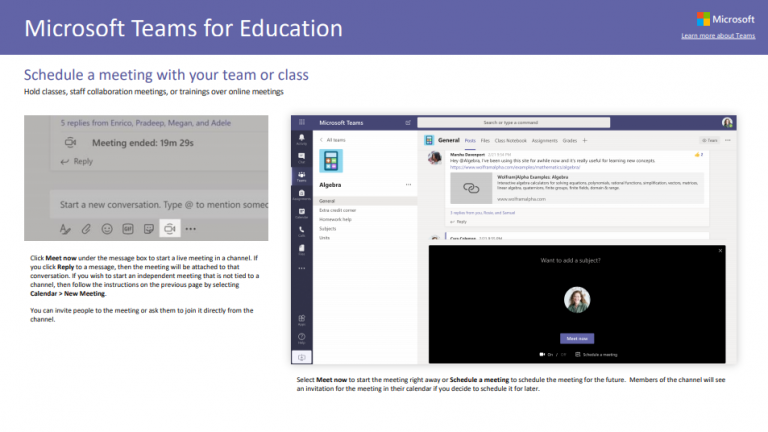Click the GIF icon under message box
768x432 pixels.
[x=128, y=229]
